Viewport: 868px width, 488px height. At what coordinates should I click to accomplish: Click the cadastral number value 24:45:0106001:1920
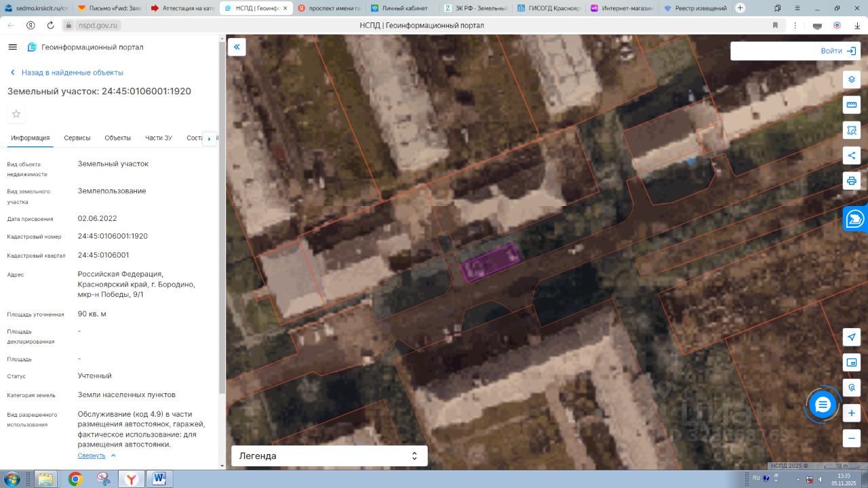113,237
